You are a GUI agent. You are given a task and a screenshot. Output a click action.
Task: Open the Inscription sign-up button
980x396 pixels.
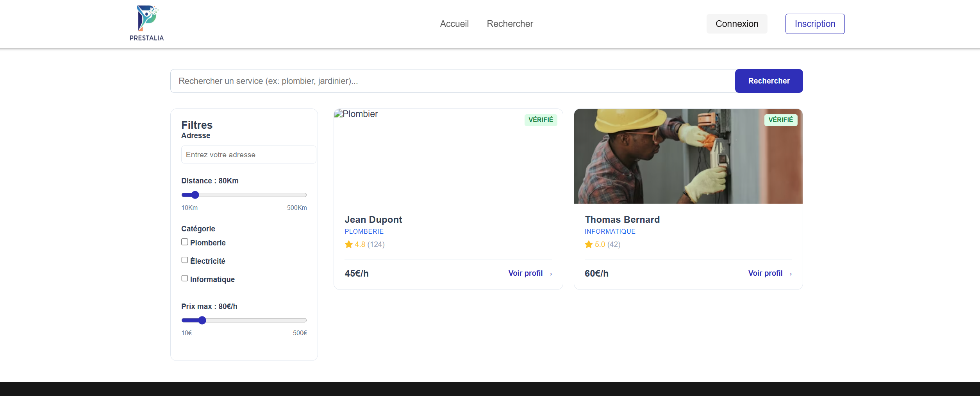coord(815,24)
